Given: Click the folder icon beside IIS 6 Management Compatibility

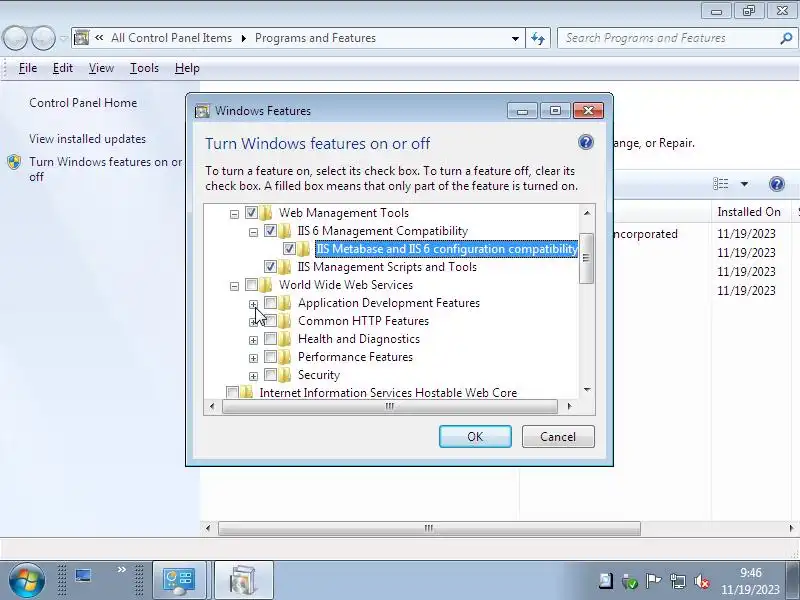Looking at the screenshot, I should (285, 231).
